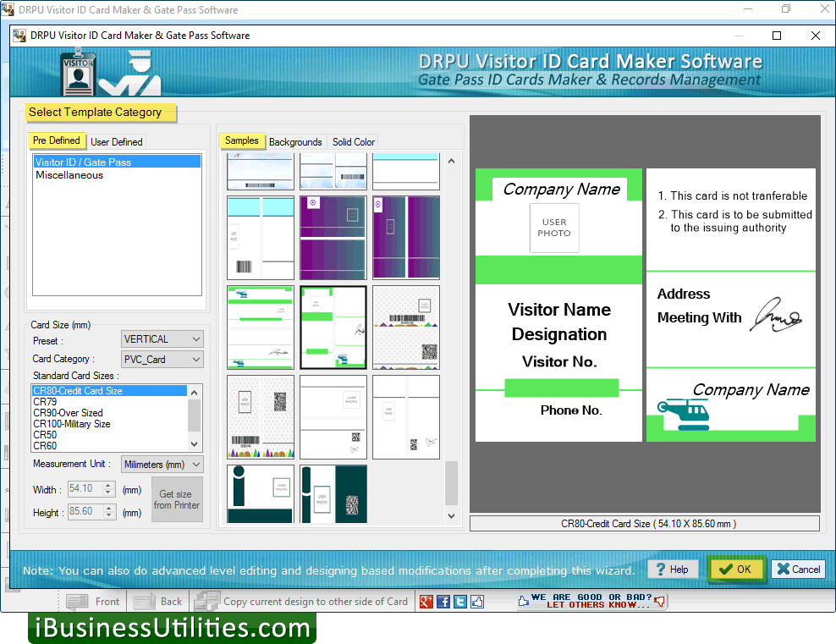836x644 pixels.
Task: Expand the Card Category PVC_Card dropdown
Action: coord(162,360)
